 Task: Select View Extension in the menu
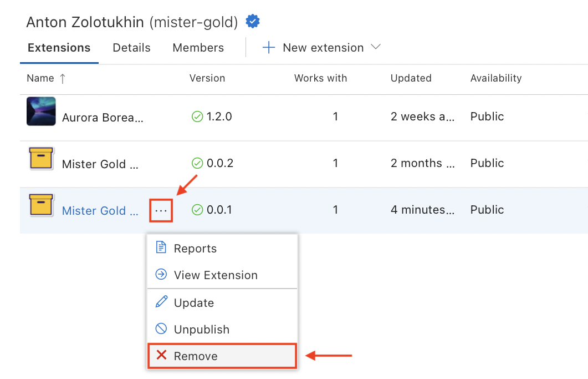[222, 275]
